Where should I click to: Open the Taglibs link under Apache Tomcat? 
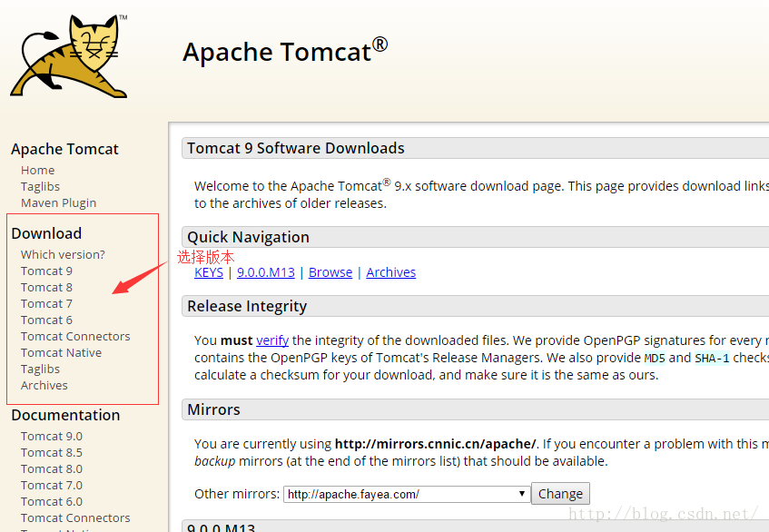point(40,186)
